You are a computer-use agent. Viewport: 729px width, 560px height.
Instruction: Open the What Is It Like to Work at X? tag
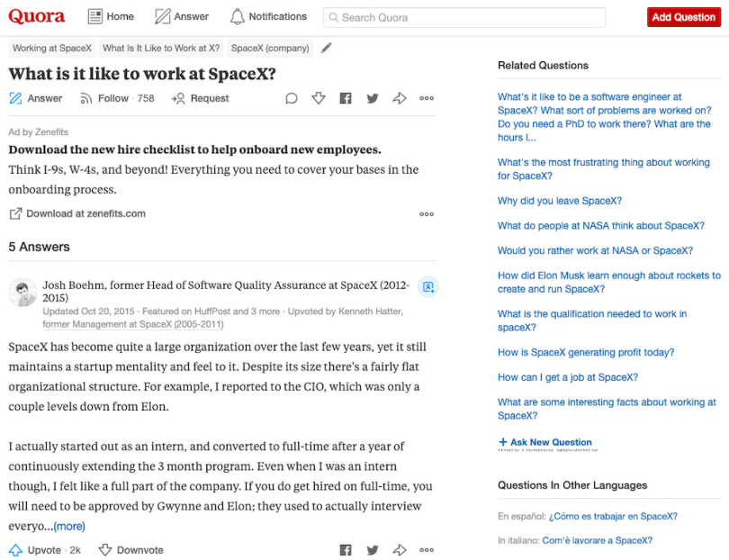pyautogui.click(x=161, y=49)
